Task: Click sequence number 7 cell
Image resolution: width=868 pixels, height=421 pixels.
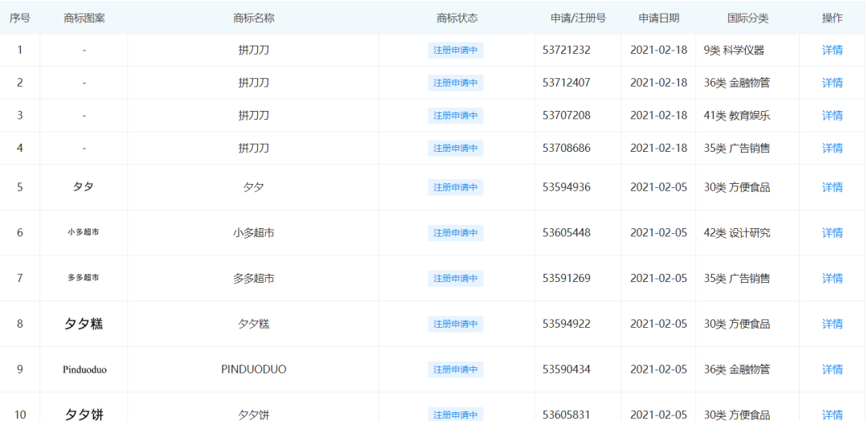Action: 20,278
